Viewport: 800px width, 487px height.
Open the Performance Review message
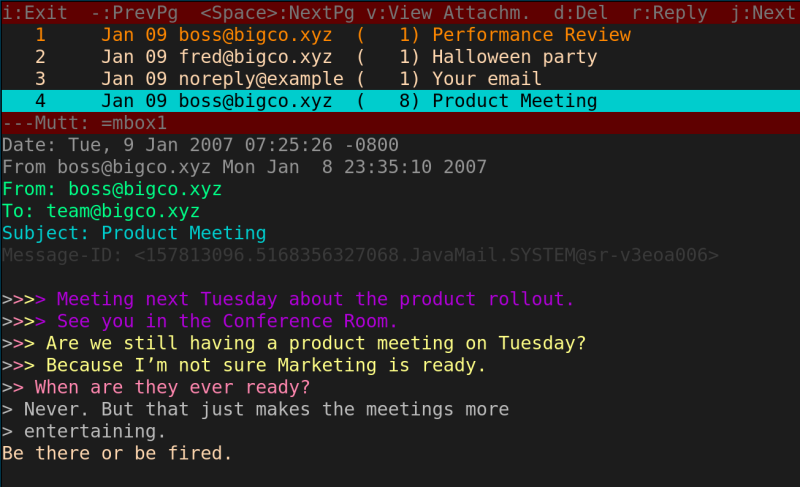coord(531,35)
